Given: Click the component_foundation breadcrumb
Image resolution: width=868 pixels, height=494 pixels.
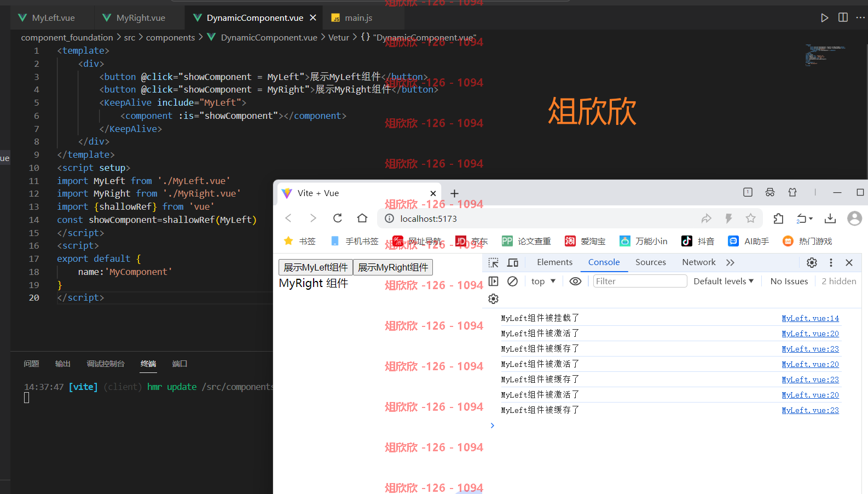Looking at the screenshot, I should pyautogui.click(x=67, y=37).
